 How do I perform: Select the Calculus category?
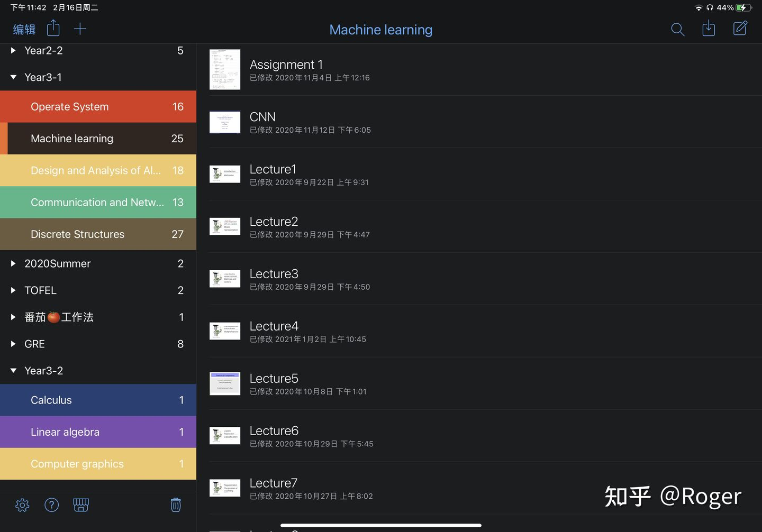point(98,400)
